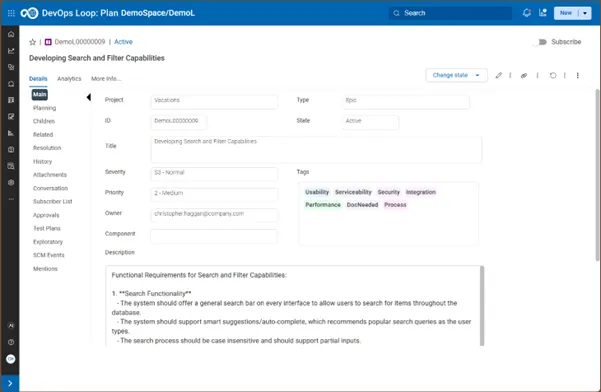Expand the sidebar with bottom chevron arrow

coord(10,383)
